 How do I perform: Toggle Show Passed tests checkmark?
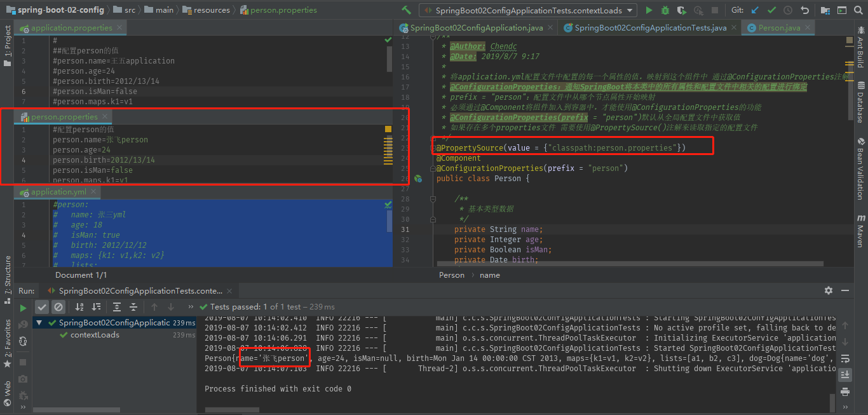(x=41, y=307)
